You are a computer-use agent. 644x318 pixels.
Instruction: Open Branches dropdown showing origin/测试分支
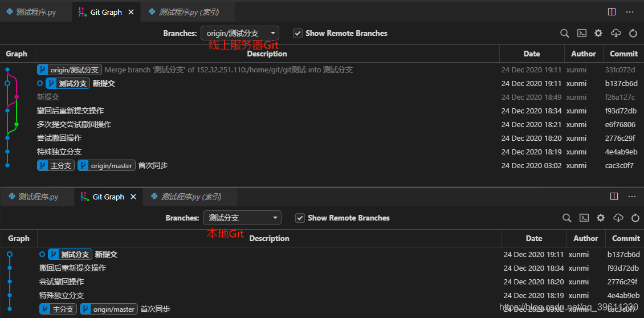tap(240, 33)
